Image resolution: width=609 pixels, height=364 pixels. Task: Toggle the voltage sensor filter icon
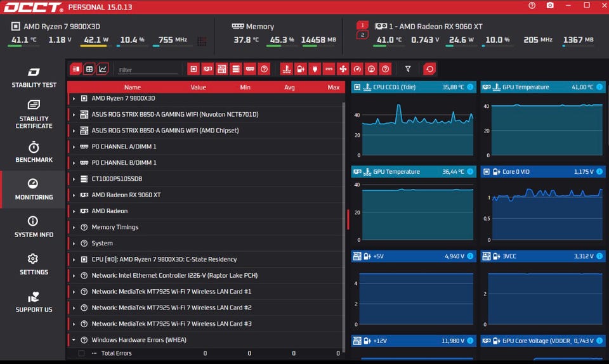301,69
